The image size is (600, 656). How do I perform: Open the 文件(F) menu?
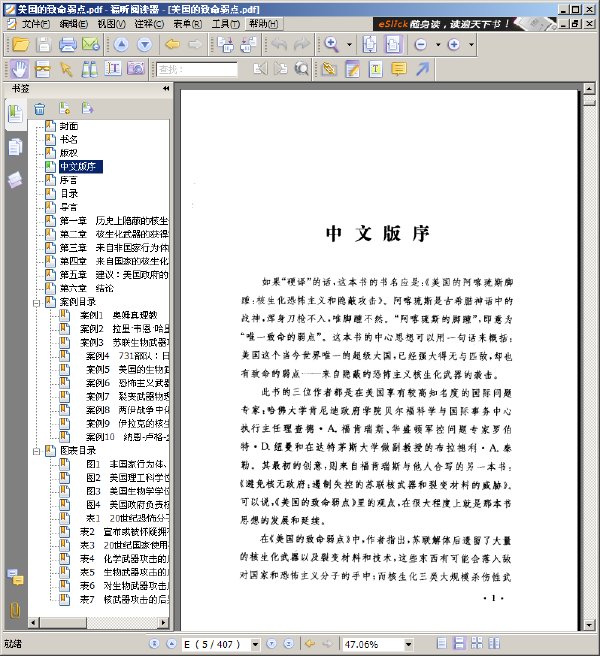(36, 24)
